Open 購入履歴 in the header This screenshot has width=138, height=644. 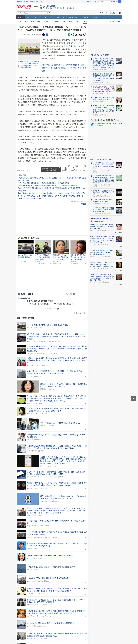tap(112, 13)
